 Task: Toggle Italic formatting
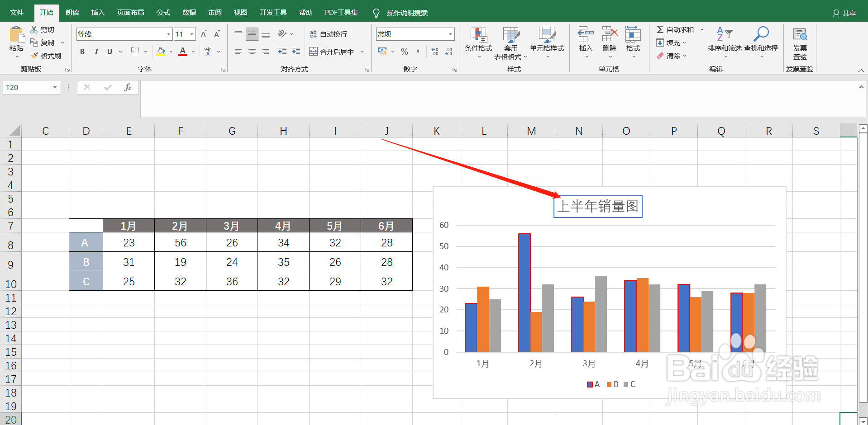coord(96,52)
